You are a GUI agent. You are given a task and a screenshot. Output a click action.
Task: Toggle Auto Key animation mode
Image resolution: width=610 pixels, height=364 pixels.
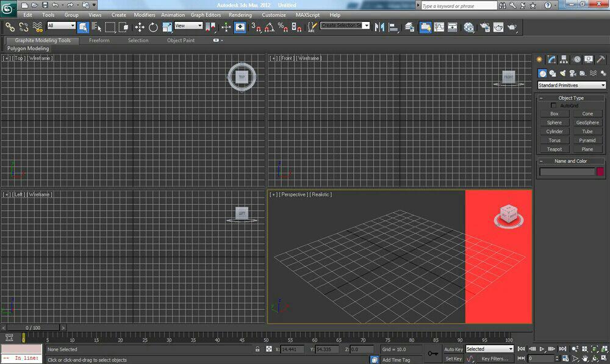click(453, 349)
